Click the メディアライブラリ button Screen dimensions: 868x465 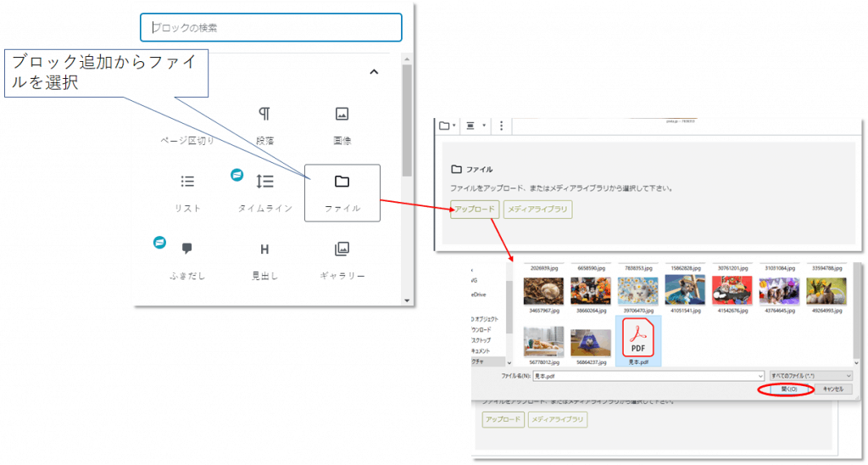pyautogui.click(x=537, y=209)
